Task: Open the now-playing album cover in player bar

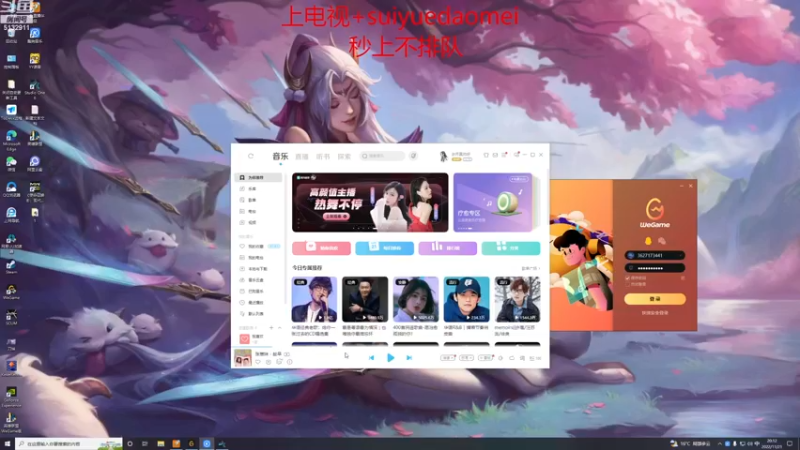Action: (242, 358)
